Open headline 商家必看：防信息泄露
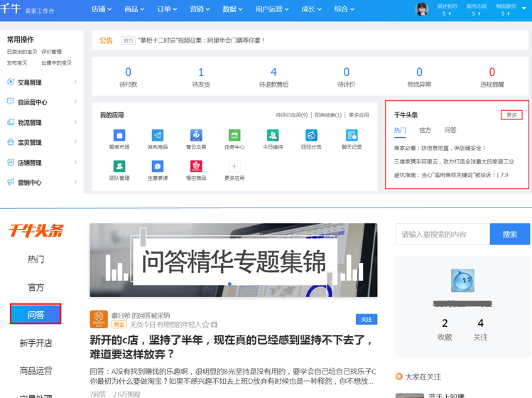Image resolution: width=532 pixels, height=398 pixels. pyautogui.click(x=440, y=148)
